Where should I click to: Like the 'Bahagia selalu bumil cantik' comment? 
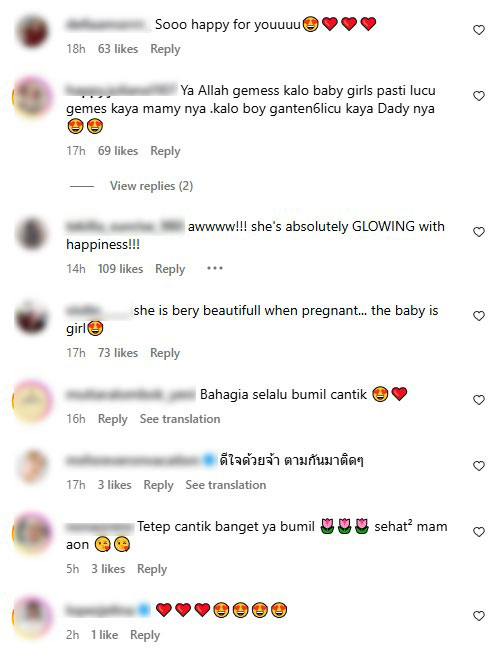pos(479,400)
